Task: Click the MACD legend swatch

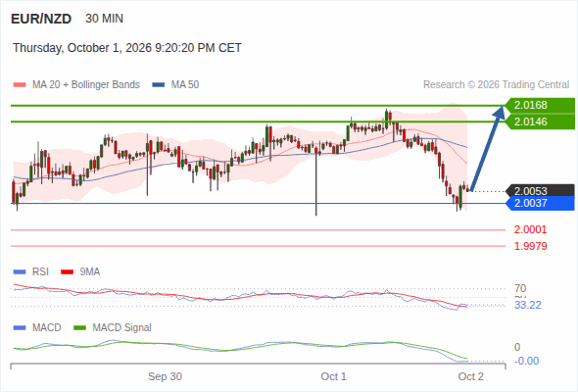Action: [20, 328]
